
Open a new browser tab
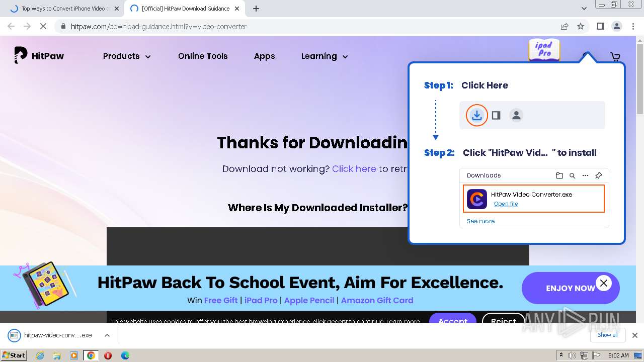[x=256, y=9]
